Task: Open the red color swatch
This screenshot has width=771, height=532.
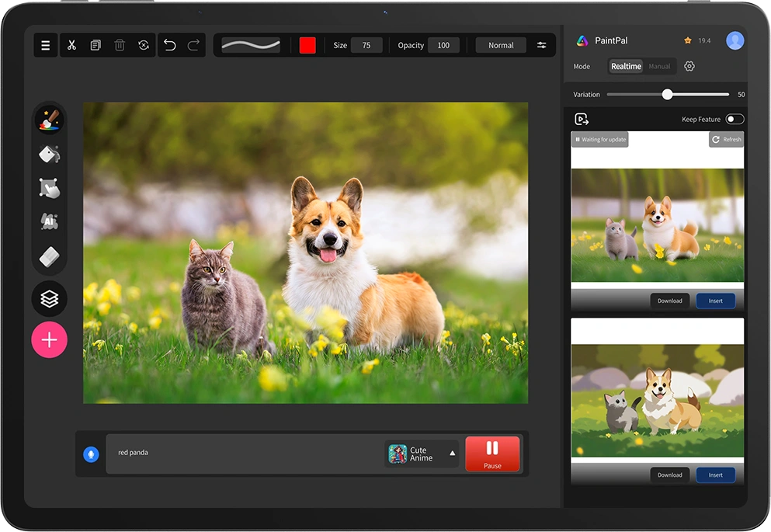Action: (x=307, y=45)
